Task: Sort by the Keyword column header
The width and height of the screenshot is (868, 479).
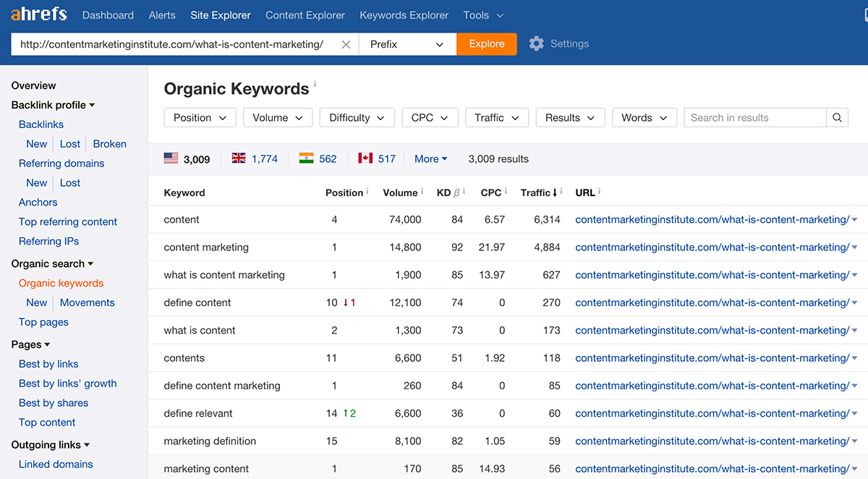Action: point(184,193)
